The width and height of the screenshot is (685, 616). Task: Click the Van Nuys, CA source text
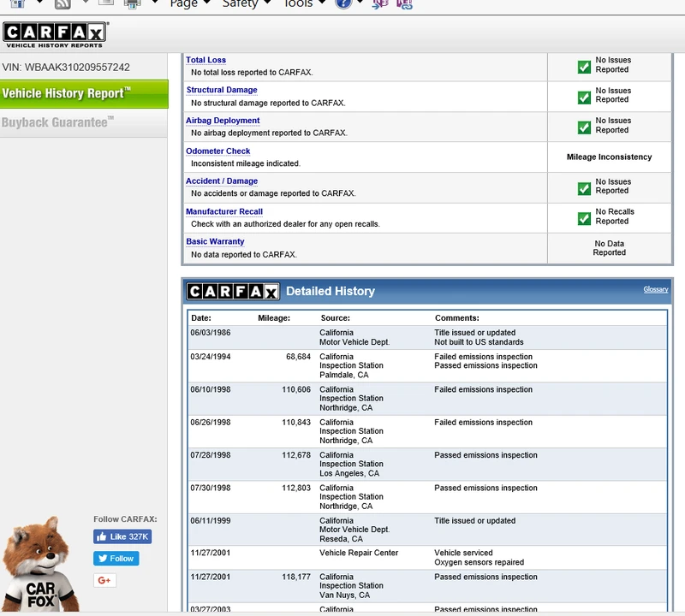coord(345,595)
